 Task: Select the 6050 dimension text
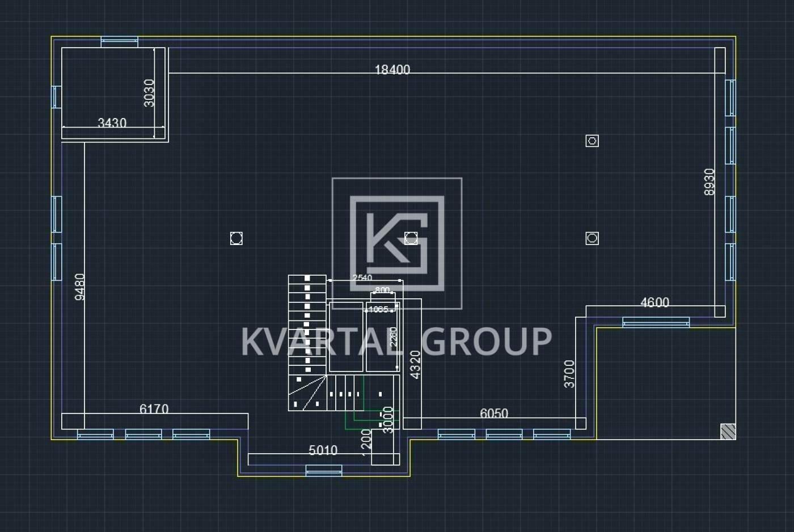[x=493, y=413]
